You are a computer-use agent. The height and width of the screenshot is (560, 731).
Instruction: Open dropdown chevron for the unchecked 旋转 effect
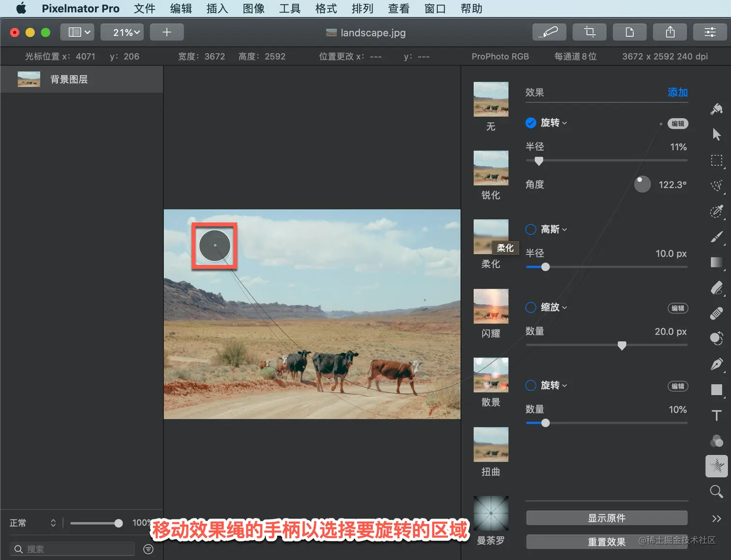[565, 386]
